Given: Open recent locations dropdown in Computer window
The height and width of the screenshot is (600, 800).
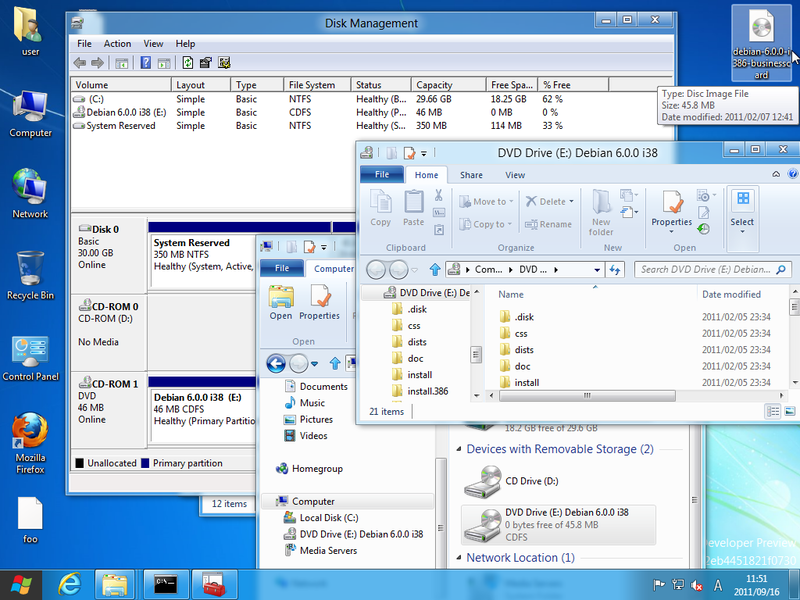Looking at the screenshot, I should 314,364.
